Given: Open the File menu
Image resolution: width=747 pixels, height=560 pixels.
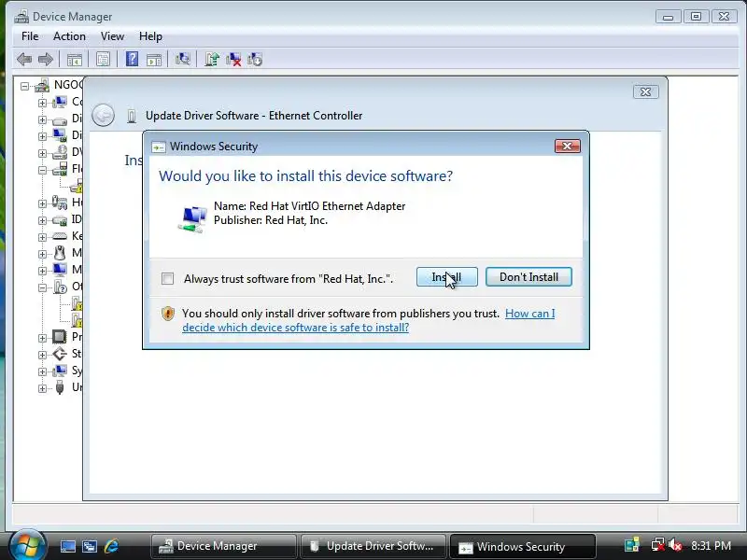Looking at the screenshot, I should point(30,36).
